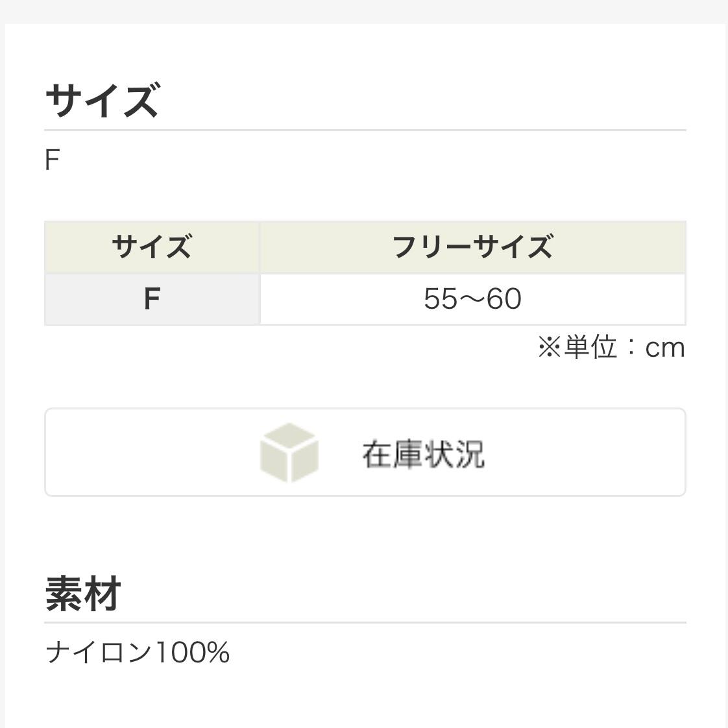Image resolution: width=728 pixels, height=728 pixels.
Task: Select the 素材 section heading
Action: pos(83,594)
